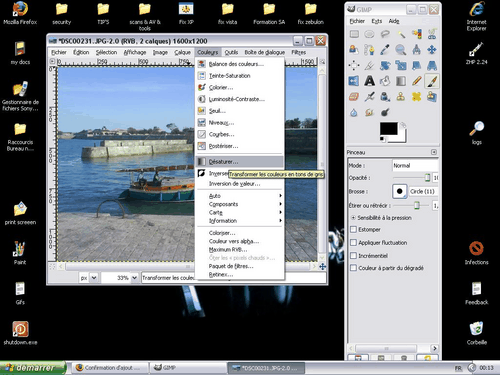This screenshot has width=500, height=375.
Task: Expand Sensibilité à la pression section
Action: pyautogui.click(x=353, y=218)
